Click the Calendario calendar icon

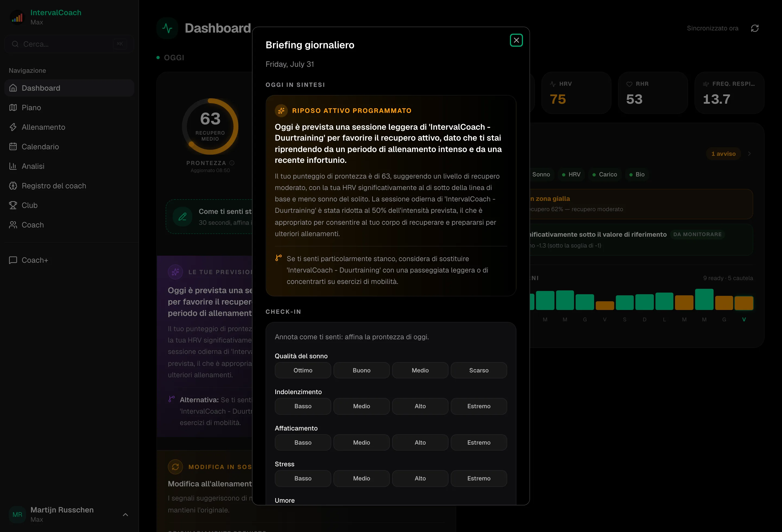(13, 147)
